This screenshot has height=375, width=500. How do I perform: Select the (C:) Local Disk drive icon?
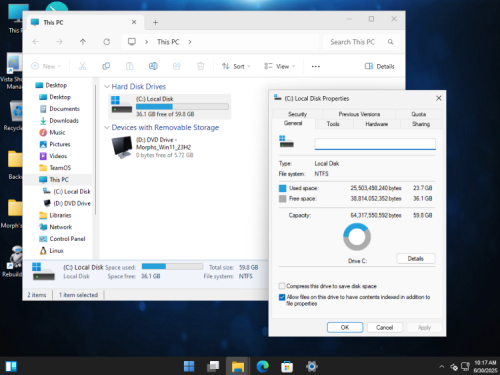(x=121, y=104)
